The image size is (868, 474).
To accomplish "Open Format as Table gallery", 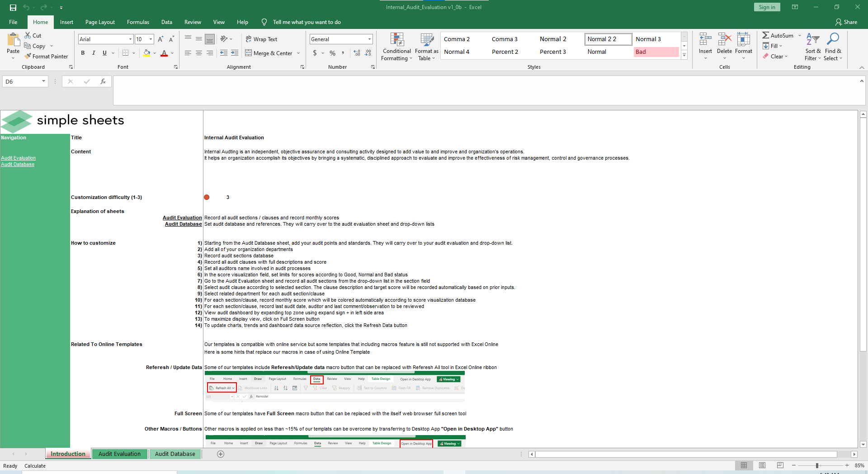I will point(426,47).
